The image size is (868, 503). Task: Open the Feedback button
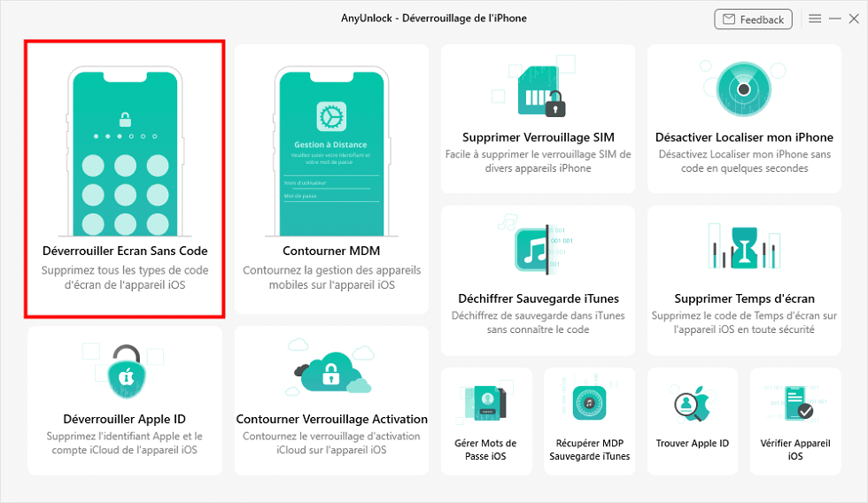[753, 19]
